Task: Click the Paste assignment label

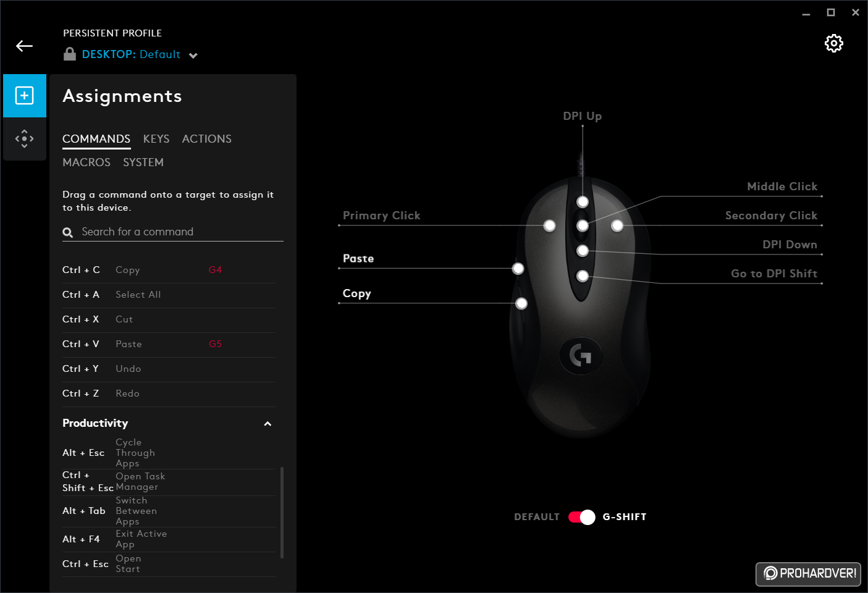Action: pos(358,259)
